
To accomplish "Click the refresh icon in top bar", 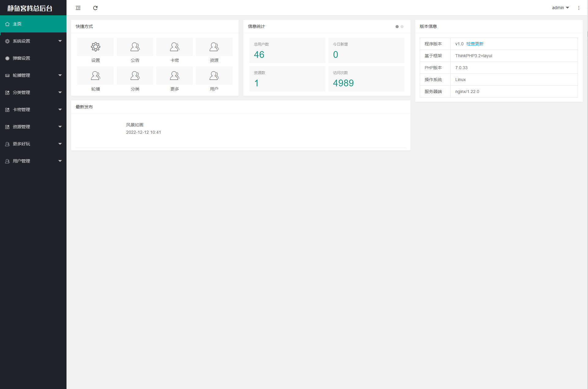I will 95,8.
